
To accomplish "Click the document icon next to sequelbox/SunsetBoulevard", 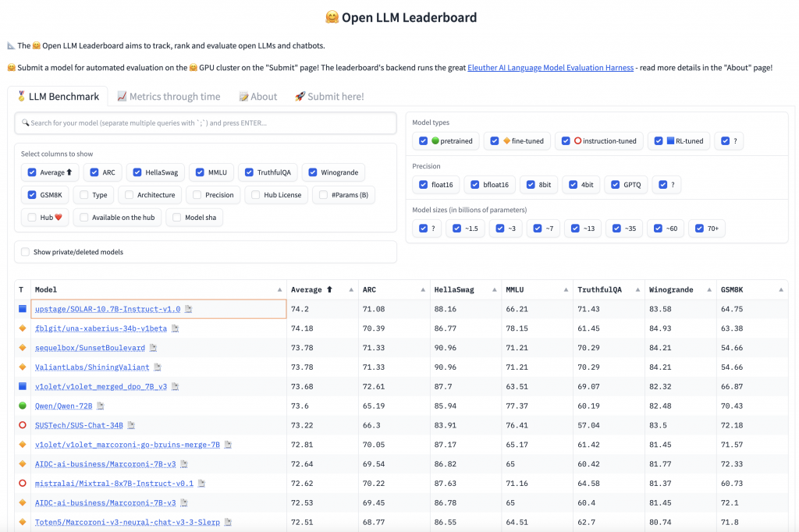I will 154,348.
